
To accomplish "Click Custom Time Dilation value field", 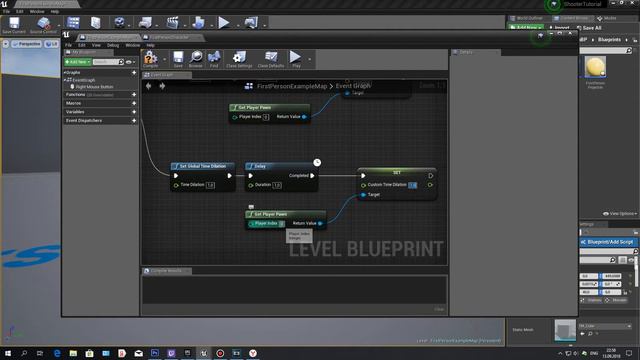I will tap(413, 185).
